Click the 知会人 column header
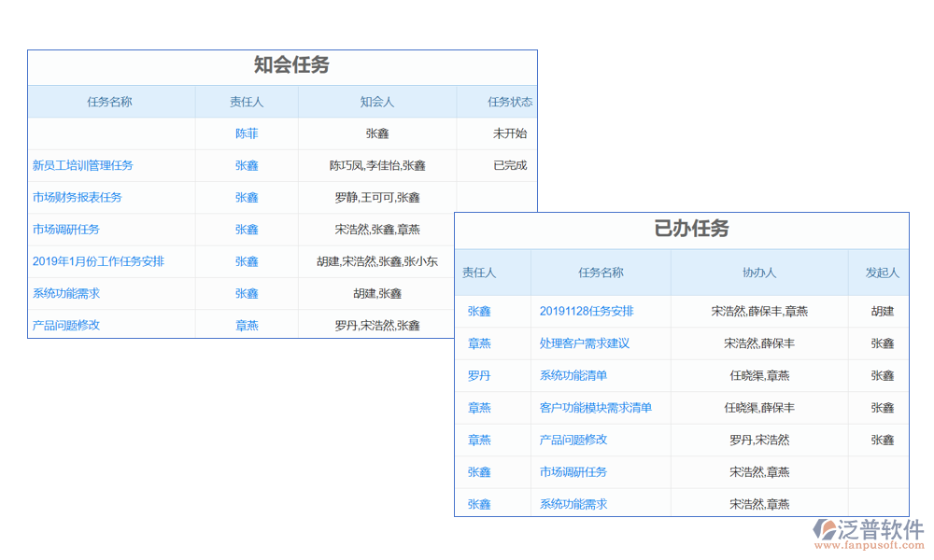 click(377, 102)
